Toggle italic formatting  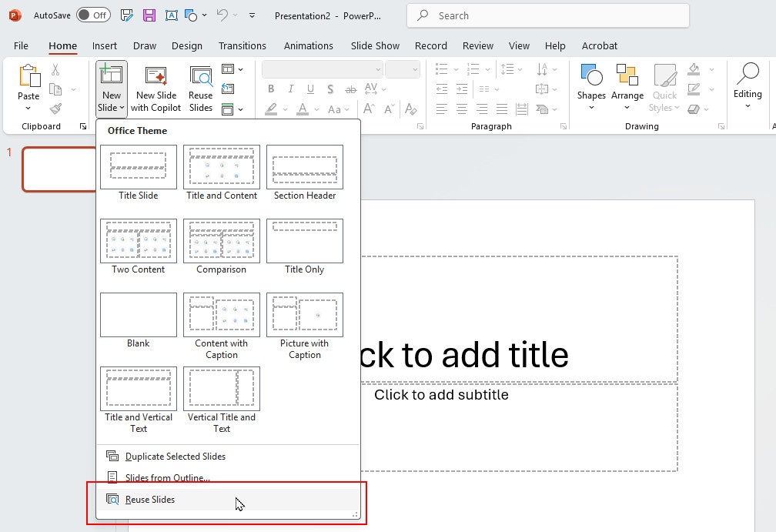290,89
